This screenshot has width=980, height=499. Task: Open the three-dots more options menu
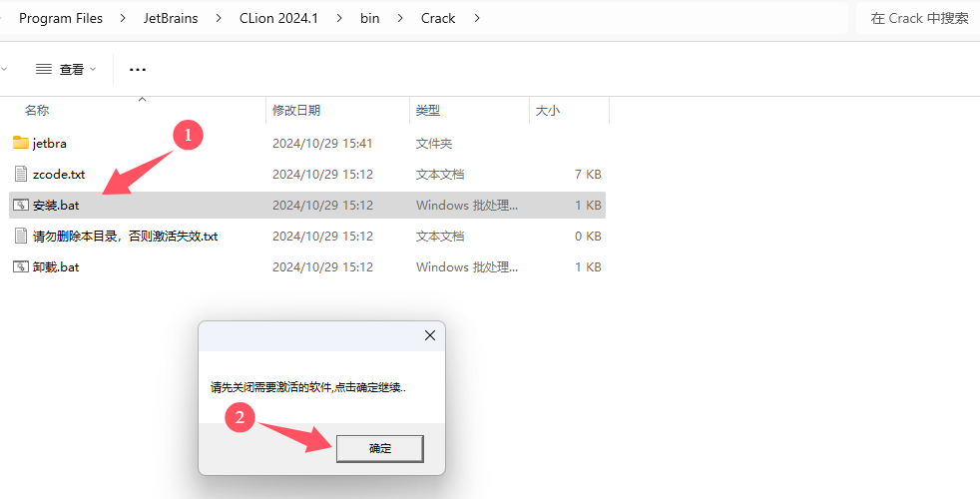point(138,70)
